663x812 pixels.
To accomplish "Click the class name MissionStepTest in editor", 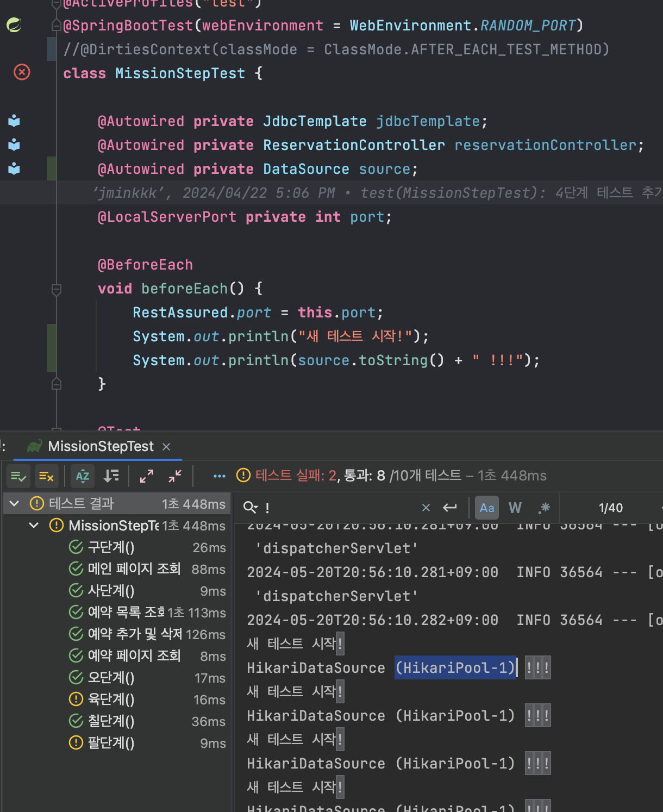I will [x=180, y=73].
